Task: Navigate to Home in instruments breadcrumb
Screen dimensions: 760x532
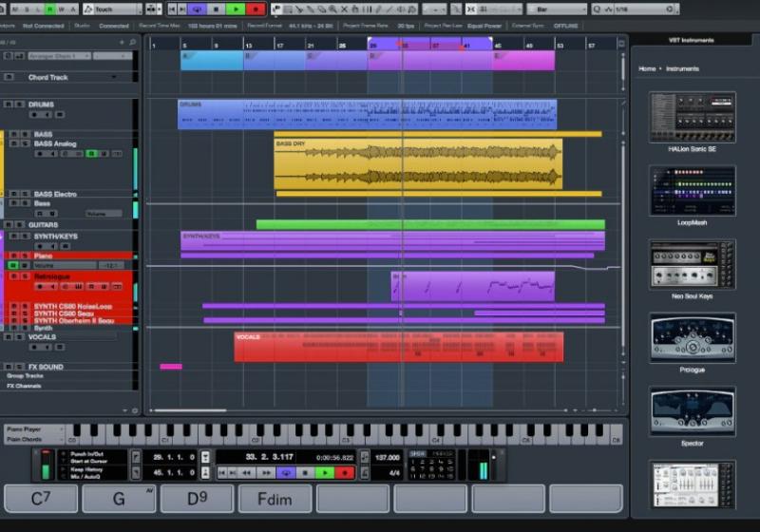Action: (x=646, y=68)
